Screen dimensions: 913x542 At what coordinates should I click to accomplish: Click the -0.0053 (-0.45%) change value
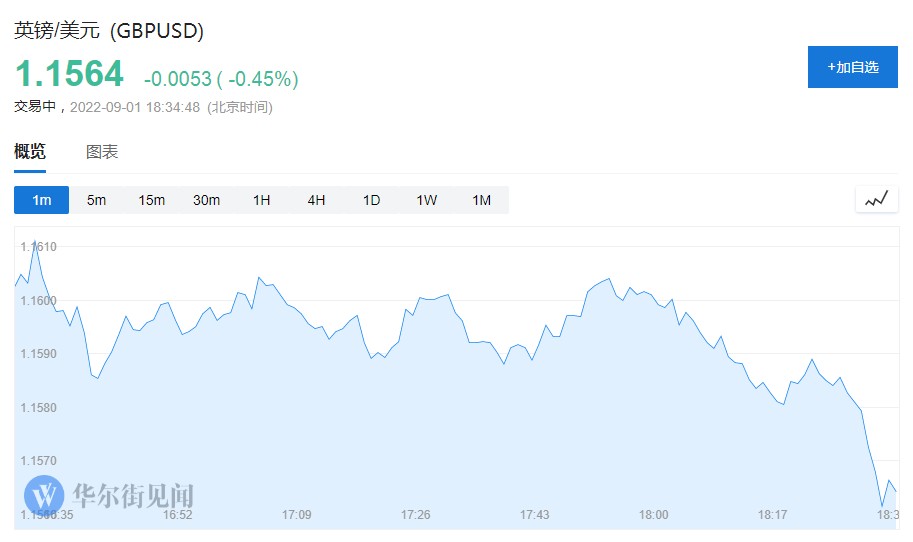click(x=221, y=78)
